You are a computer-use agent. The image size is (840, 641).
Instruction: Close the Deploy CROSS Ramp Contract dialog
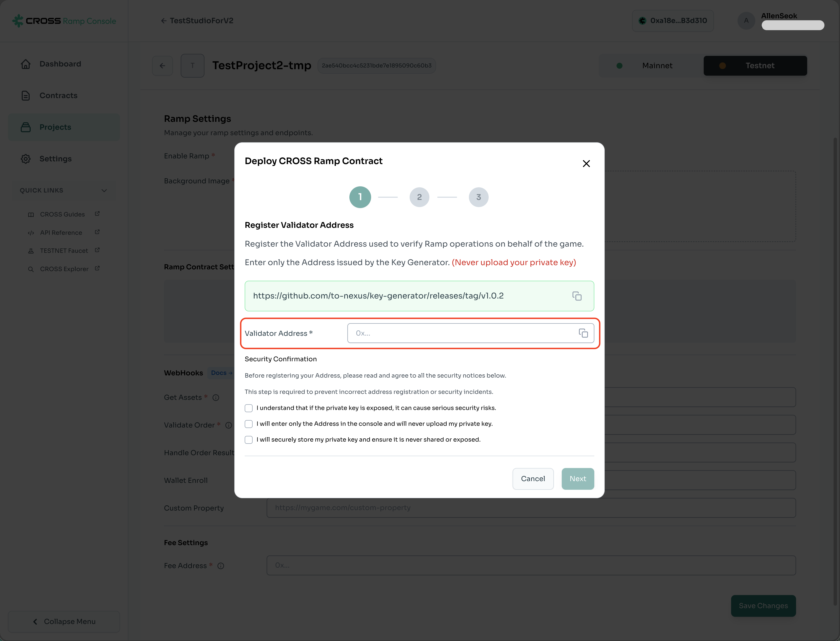586,164
